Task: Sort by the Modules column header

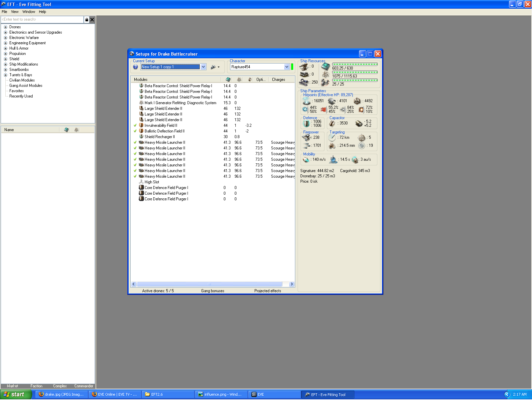Action: [x=176, y=80]
